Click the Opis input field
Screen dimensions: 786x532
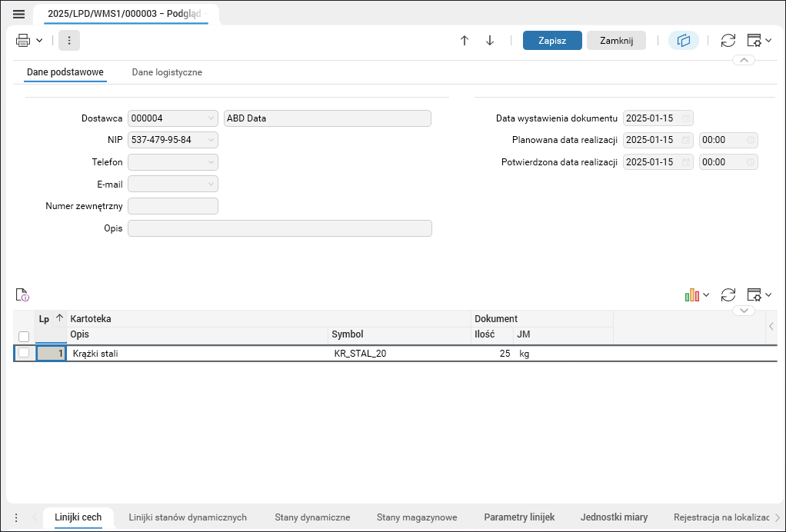coord(280,228)
